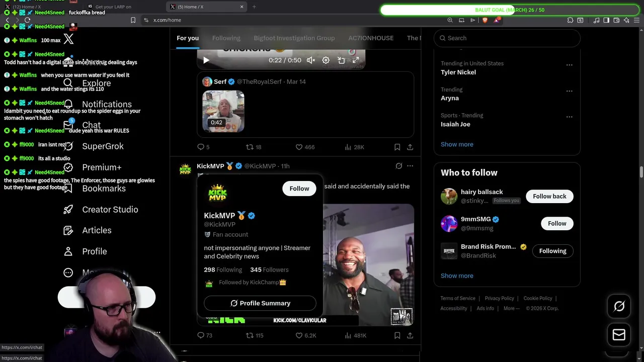
Task: Open Notifications in the sidebar
Action: click(x=98, y=104)
